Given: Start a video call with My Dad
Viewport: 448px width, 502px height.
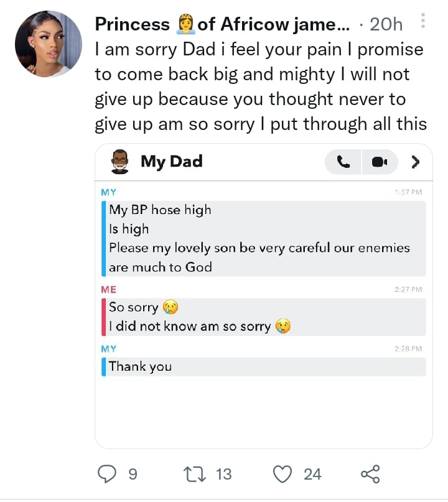Looking at the screenshot, I should point(379,162).
